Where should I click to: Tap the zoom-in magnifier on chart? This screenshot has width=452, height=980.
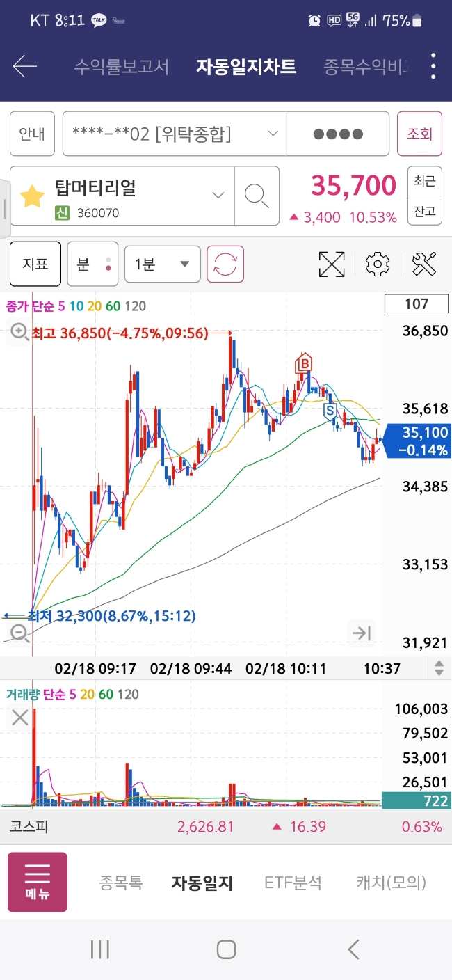pos(19,333)
